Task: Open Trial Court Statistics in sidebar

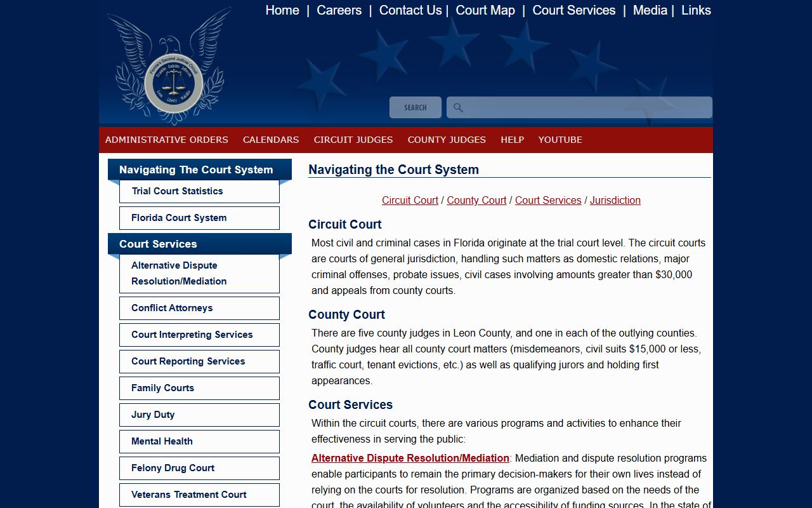Action: pyautogui.click(x=199, y=191)
